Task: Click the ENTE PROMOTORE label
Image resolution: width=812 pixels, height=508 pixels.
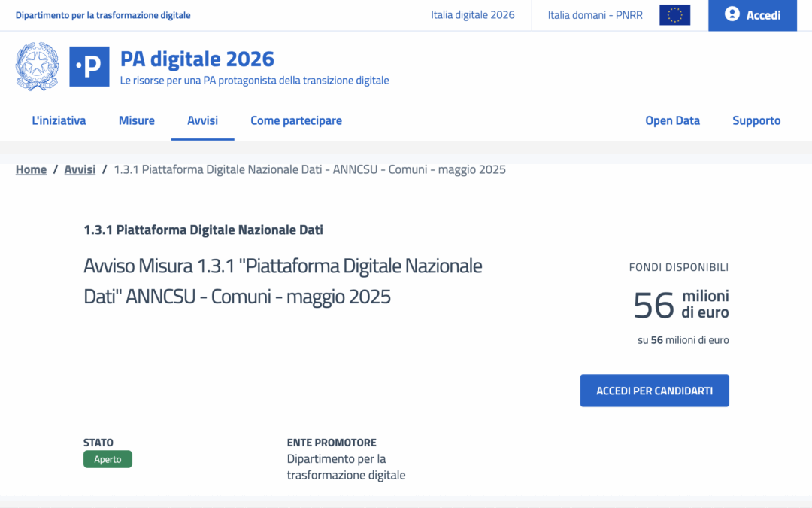Action: (332, 443)
